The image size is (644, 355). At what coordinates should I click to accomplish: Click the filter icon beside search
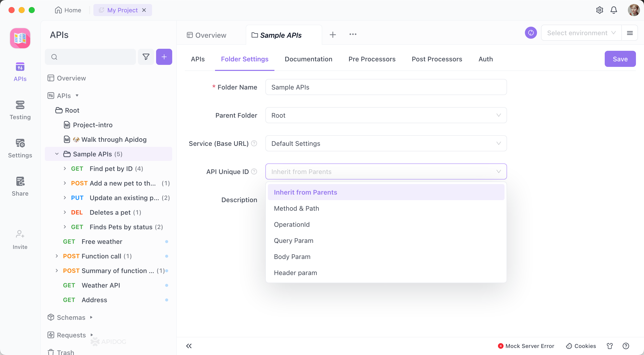coord(146,57)
